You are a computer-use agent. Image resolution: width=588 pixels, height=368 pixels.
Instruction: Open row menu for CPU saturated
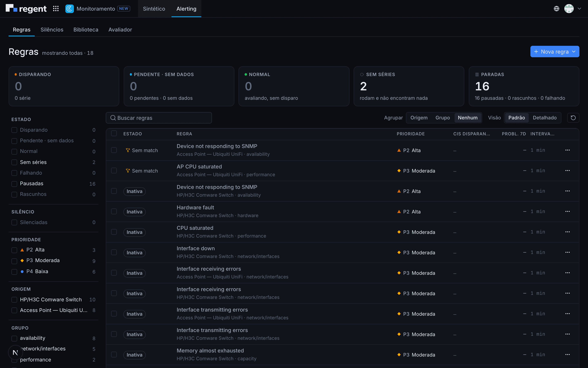pyautogui.click(x=567, y=232)
